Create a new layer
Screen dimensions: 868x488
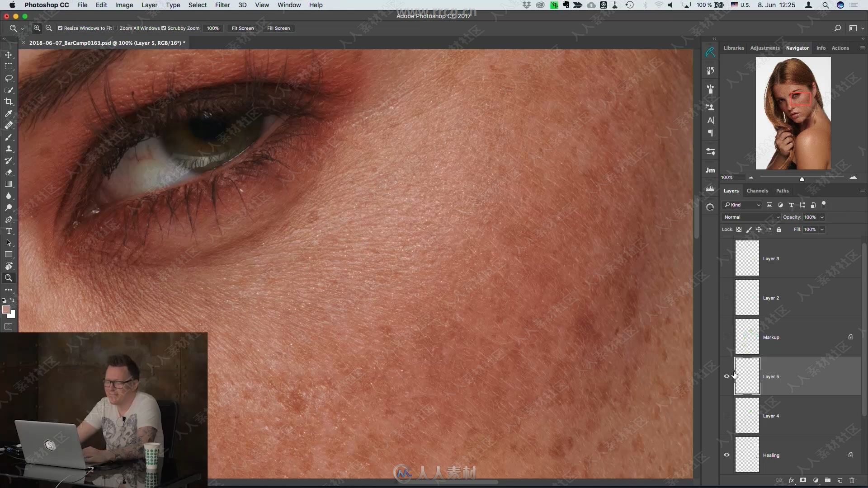pyautogui.click(x=840, y=480)
